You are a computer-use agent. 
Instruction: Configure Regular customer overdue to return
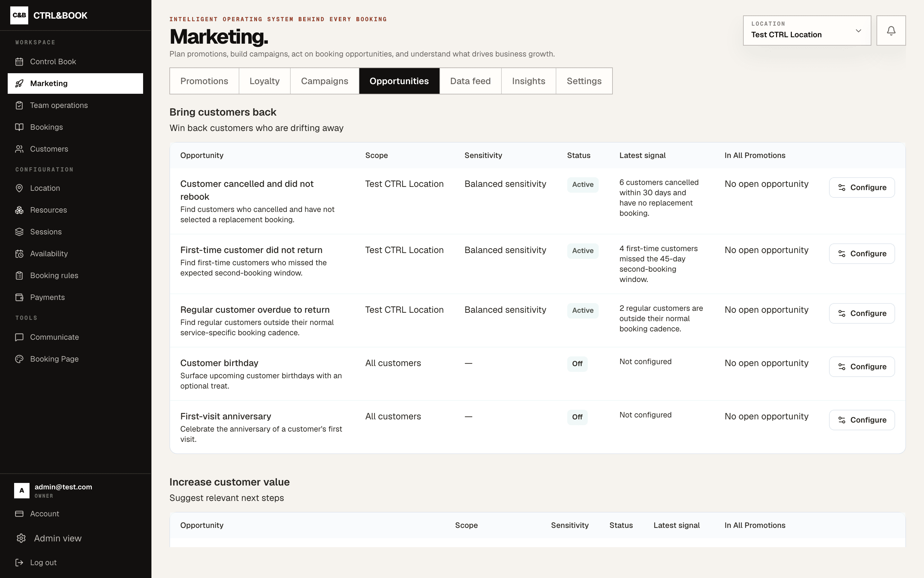[862, 313]
